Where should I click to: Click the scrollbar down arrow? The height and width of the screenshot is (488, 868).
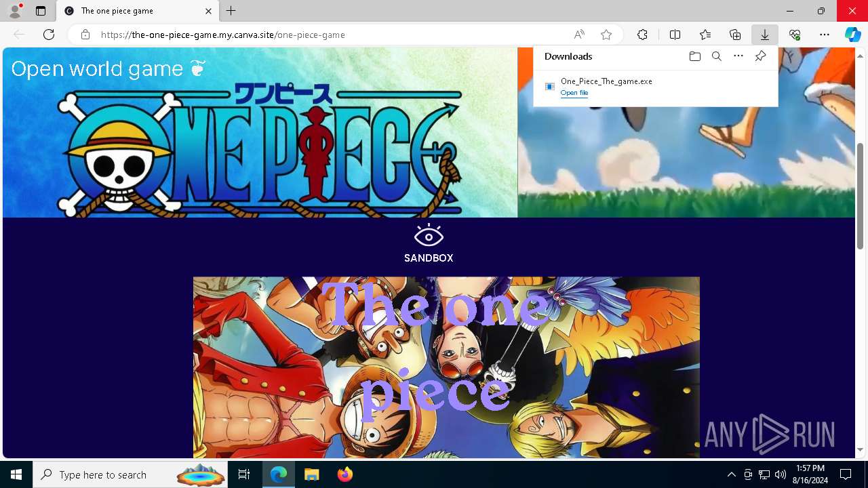pos(861,449)
